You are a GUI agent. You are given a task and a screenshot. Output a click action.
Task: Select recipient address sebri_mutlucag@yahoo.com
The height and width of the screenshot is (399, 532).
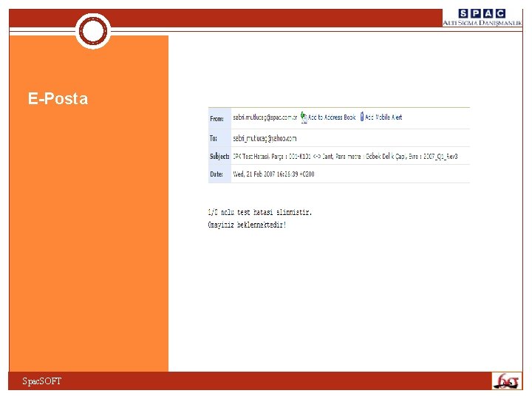[265, 138]
